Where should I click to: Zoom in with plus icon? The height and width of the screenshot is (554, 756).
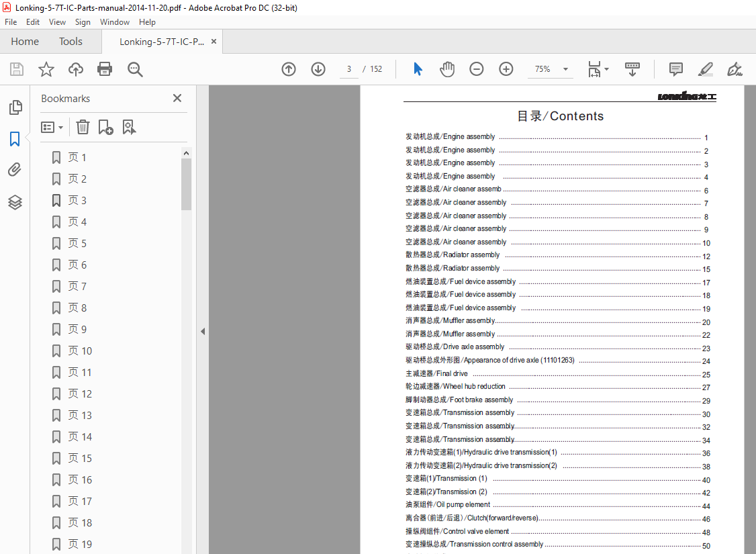click(506, 69)
